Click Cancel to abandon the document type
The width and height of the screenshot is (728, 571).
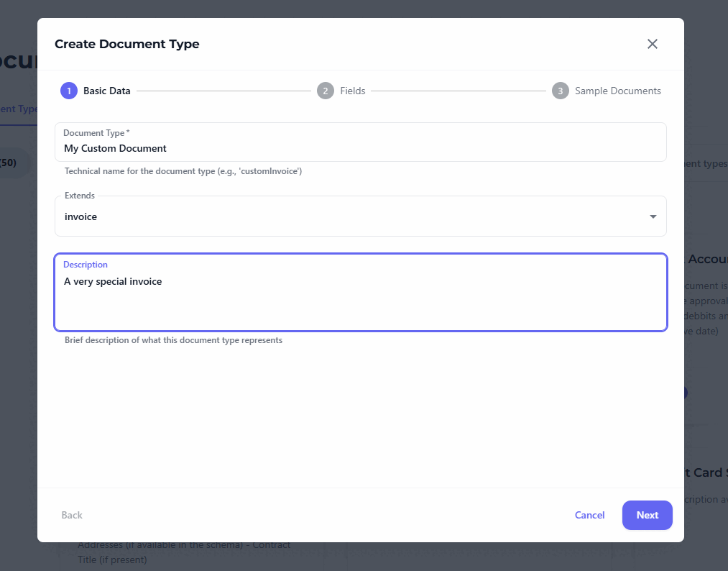point(589,515)
